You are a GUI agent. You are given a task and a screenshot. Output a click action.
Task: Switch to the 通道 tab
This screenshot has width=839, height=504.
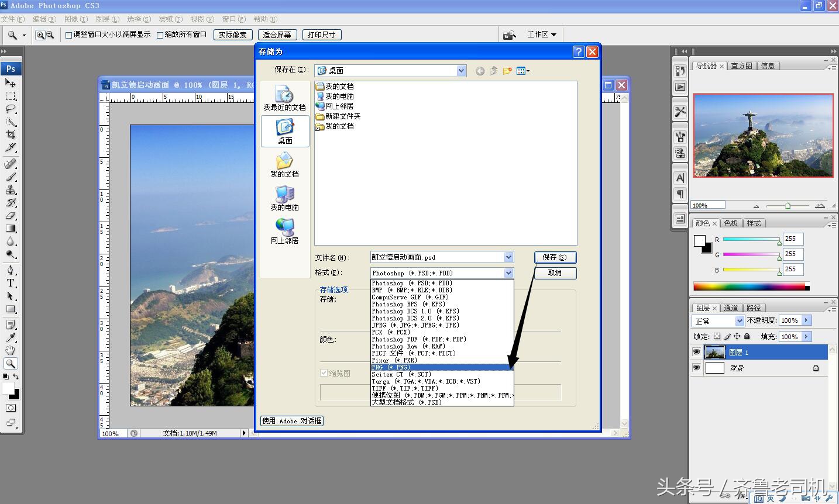[731, 308]
